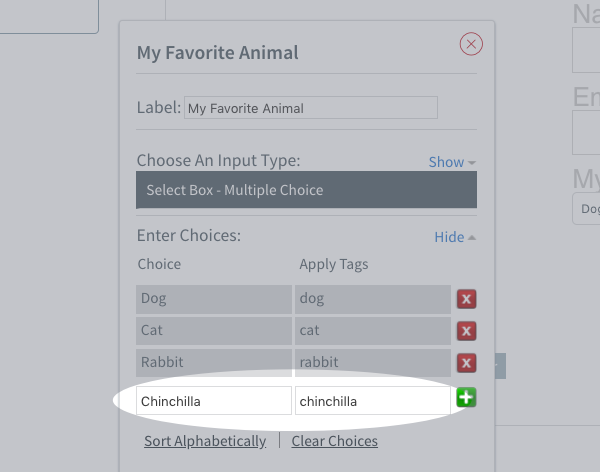
Task: Click the dog tag field
Action: [372, 299]
